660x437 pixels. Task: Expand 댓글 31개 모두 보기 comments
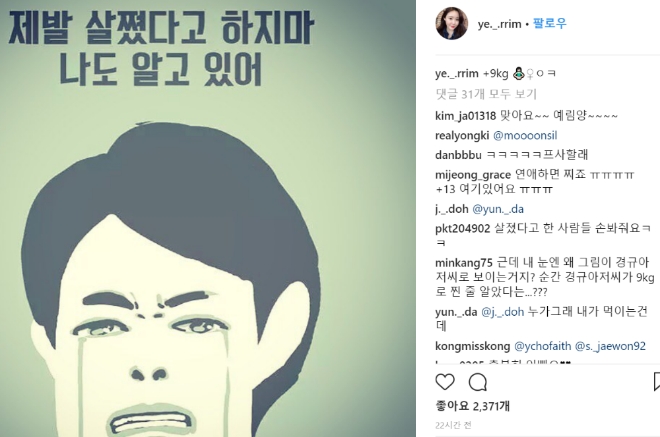click(x=486, y=94)
